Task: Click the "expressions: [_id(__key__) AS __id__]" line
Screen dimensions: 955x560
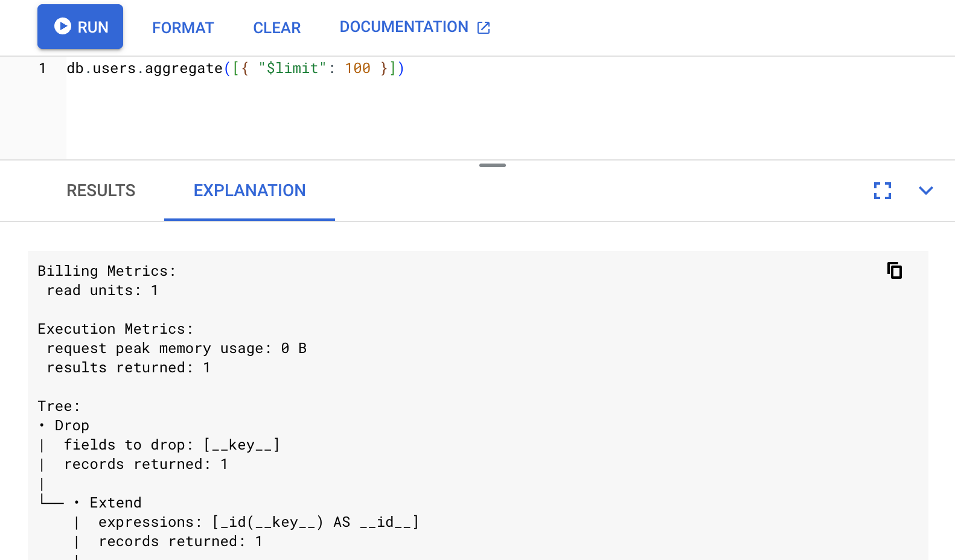Action: (259, 522)
